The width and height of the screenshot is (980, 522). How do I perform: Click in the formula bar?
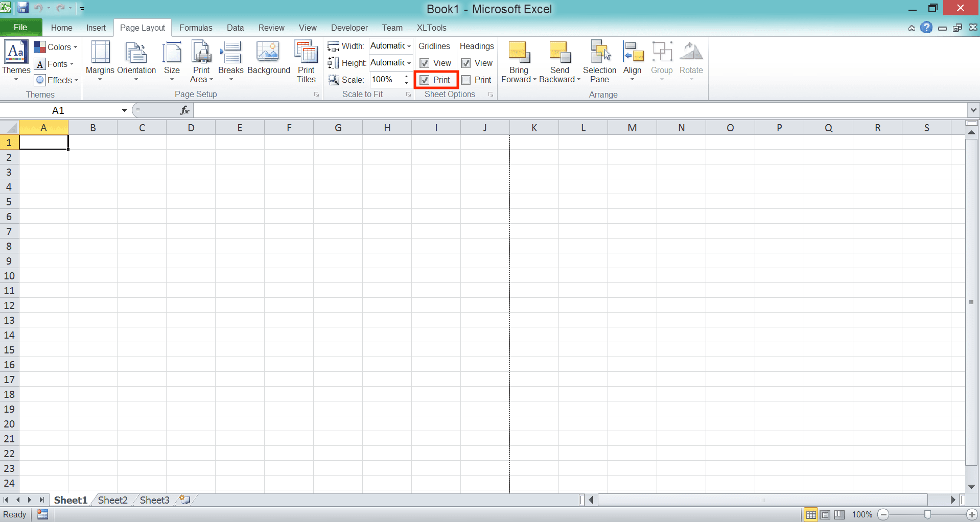point(580,110)
